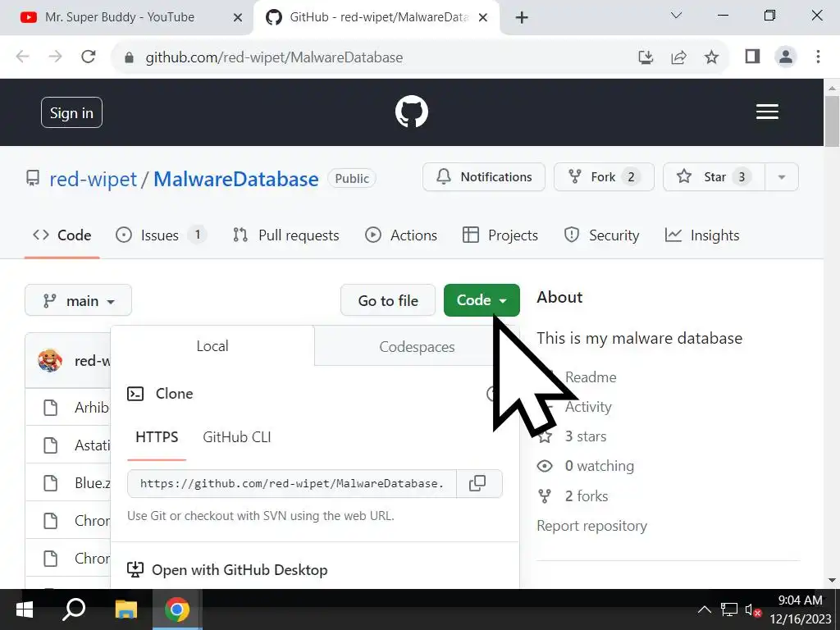Open the hamburger navigation menu
Screen dimensions: 840x630
(x=767, y=112)
